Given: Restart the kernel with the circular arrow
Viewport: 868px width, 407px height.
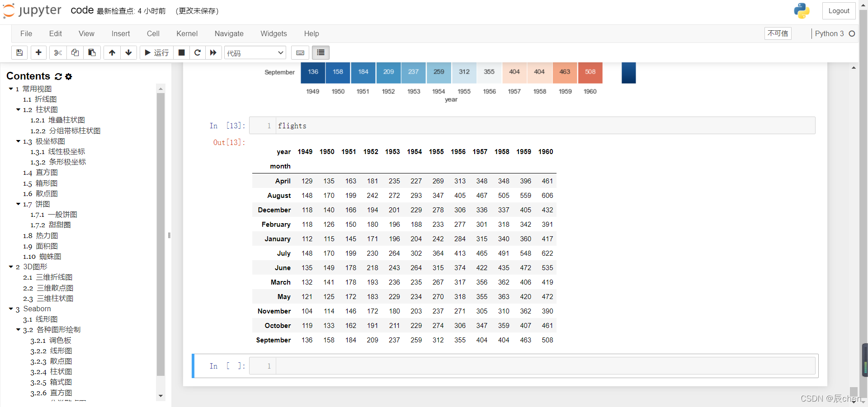Looking at the screenshot, I should pos(198,53).
